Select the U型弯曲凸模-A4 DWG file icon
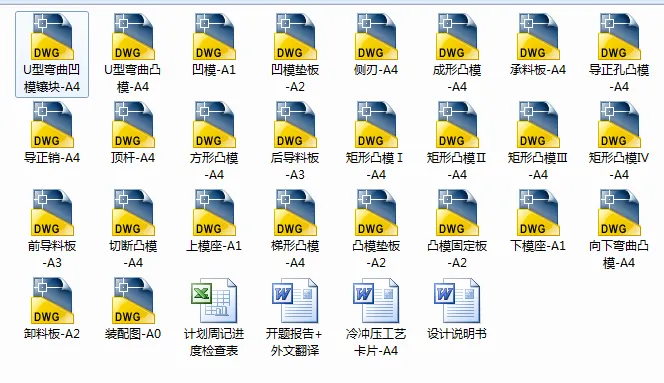 click(133, 36)
